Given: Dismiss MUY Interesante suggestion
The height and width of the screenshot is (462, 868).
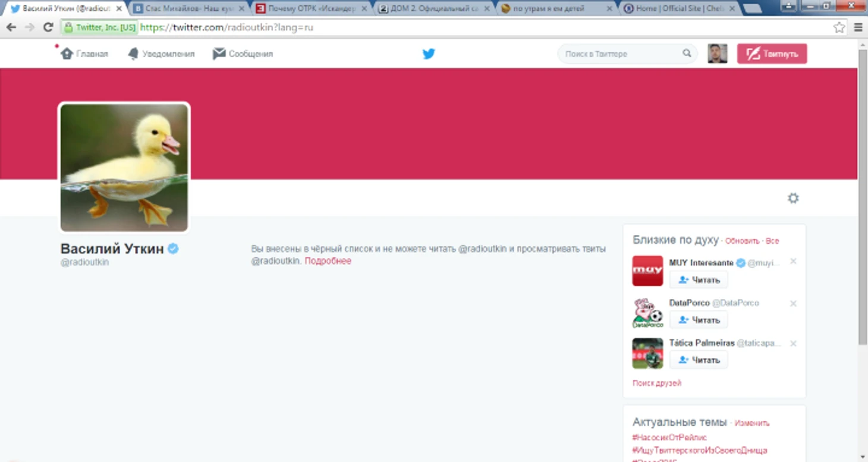Looking at the screenshot, I should (x=793, y=262).
